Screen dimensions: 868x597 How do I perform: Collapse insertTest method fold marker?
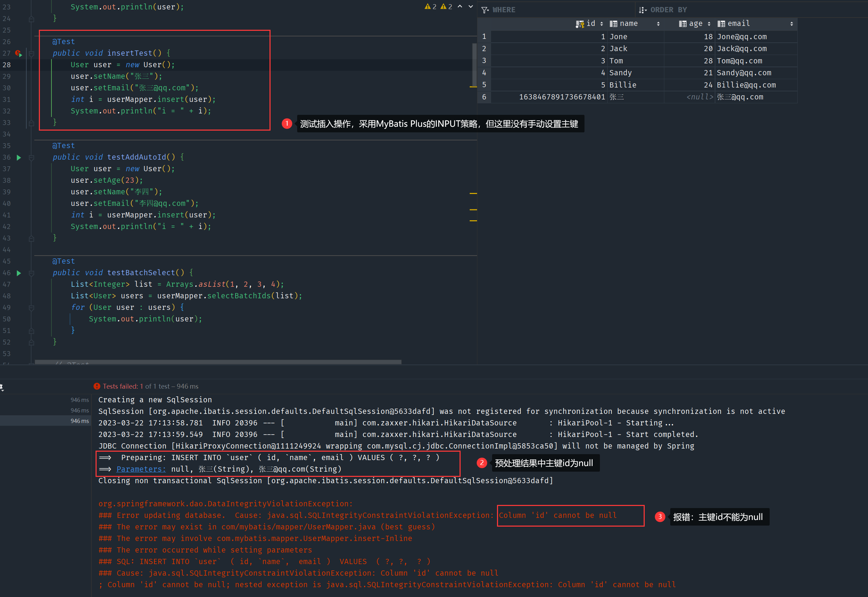pyautogui.click(x=31, y=54)
